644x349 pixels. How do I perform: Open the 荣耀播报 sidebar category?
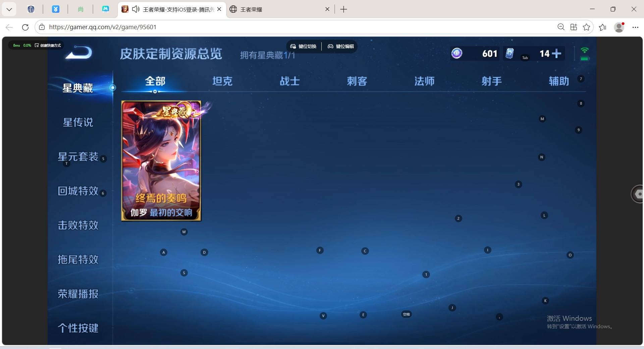[x=78, y=294]
